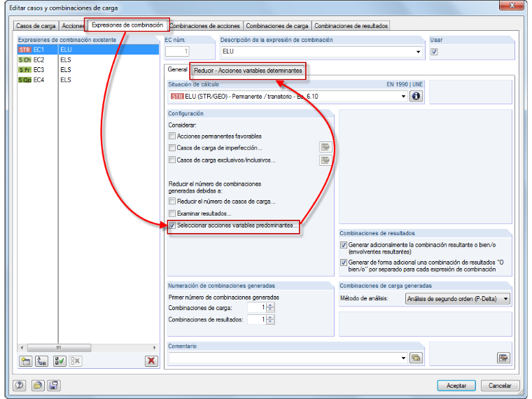This screenshot has height=399, width=532.
Task: Click the comment library icon
Action: click(x=416, y=358)
